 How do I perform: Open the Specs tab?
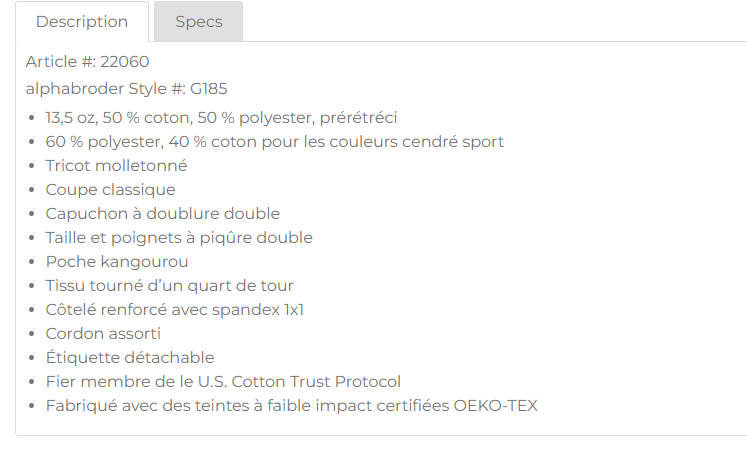198,22
